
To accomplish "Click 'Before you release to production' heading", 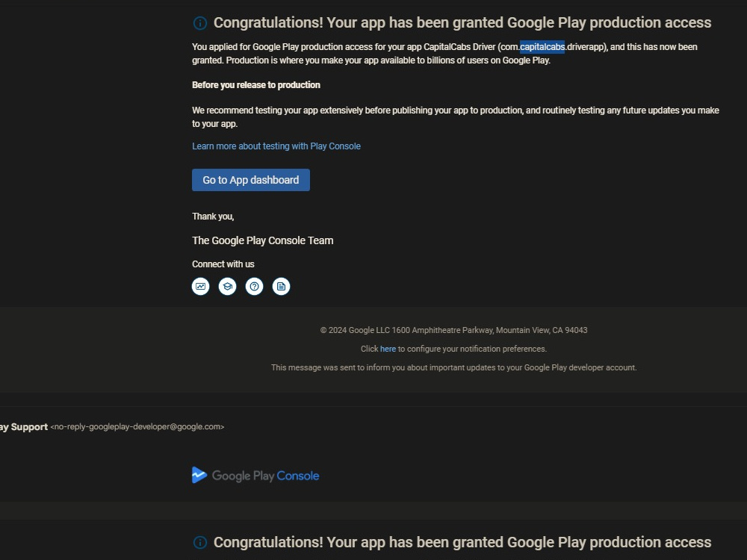I will pos(255,85).
